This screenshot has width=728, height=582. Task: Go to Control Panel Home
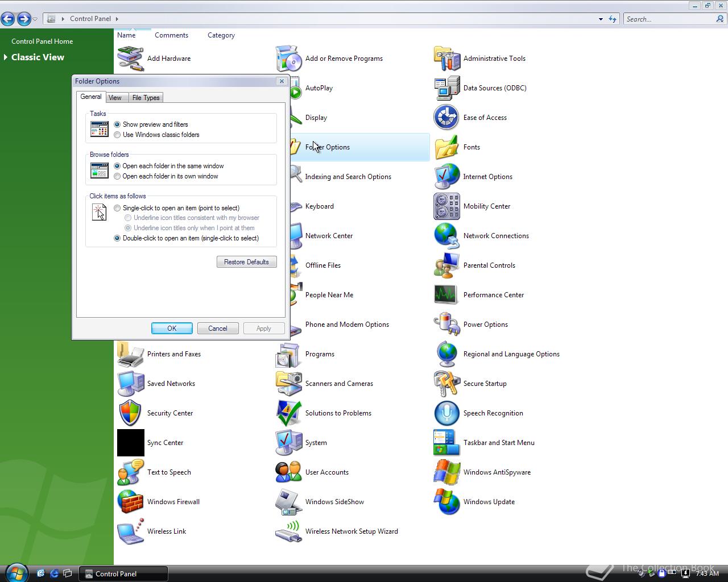click(42, 41)
